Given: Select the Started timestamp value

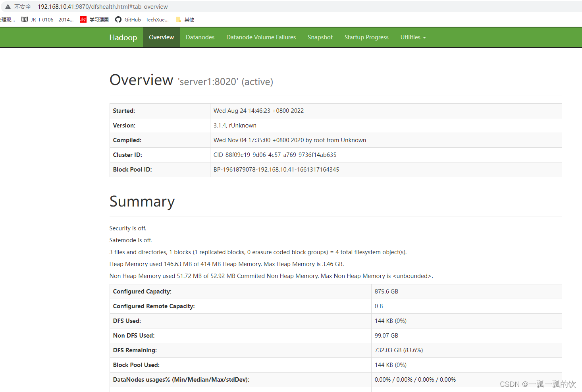Looking at the screenshot, I should coord(258,111).
